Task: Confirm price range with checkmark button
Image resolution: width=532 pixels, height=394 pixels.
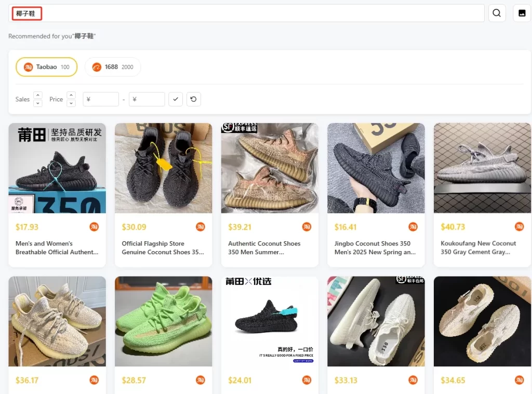Action: 176,99
